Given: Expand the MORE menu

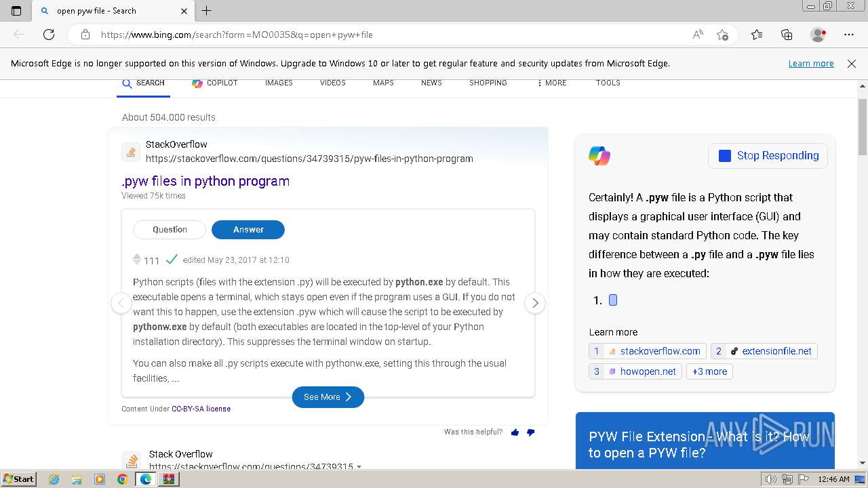Looking at the screenshot, I should pos(551,83).
